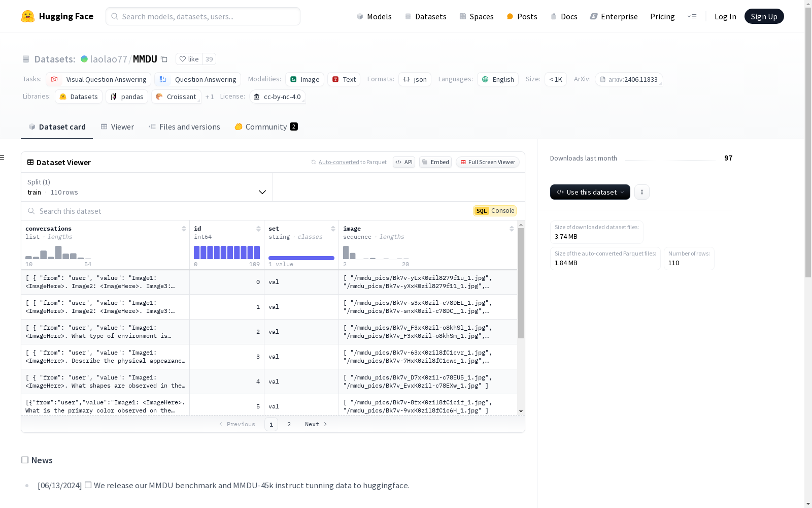
Task: Open Docs in the top navigation
Action: click(564, 16)
